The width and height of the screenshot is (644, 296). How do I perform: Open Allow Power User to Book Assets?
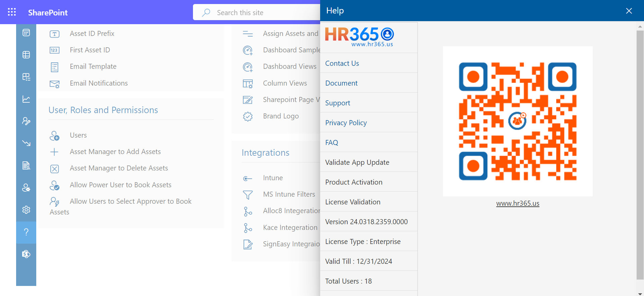tap(120, 185)
